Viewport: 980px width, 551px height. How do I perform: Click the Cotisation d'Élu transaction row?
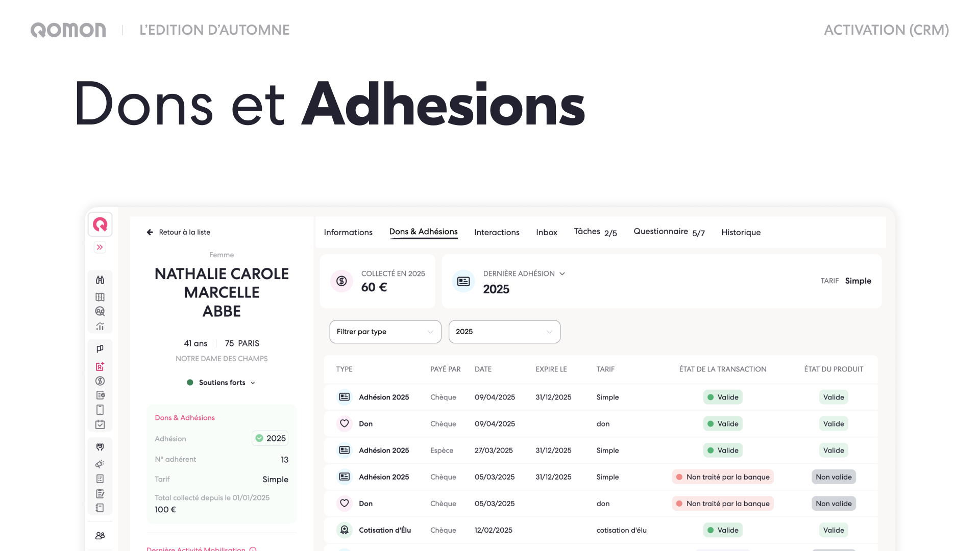(384, 530)
